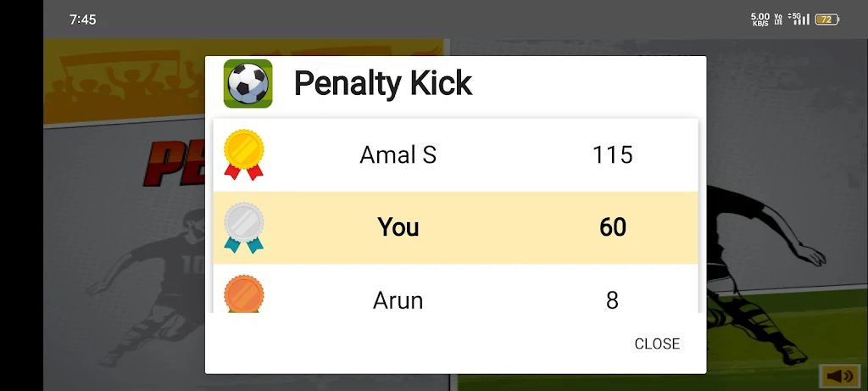The image size is (868, 391).
Task: Tap the soccer ball app icon
Action: pos(248,84)
